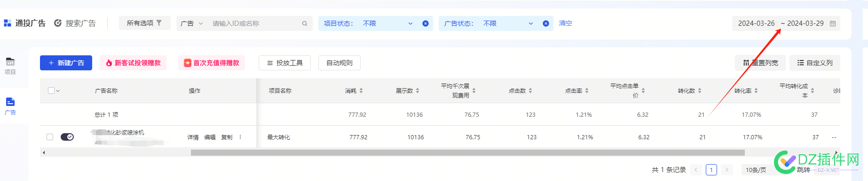Viewport: 868px width, 181px height.
Task: Open 广告 in left sidebar
Action: click(10, 106)
